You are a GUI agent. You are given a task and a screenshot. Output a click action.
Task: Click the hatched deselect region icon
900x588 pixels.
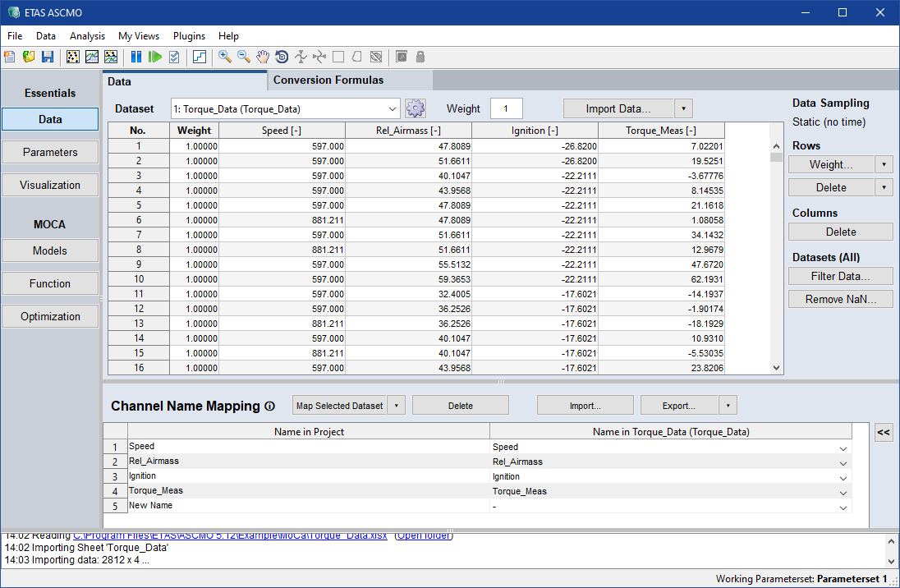(376, 57)
